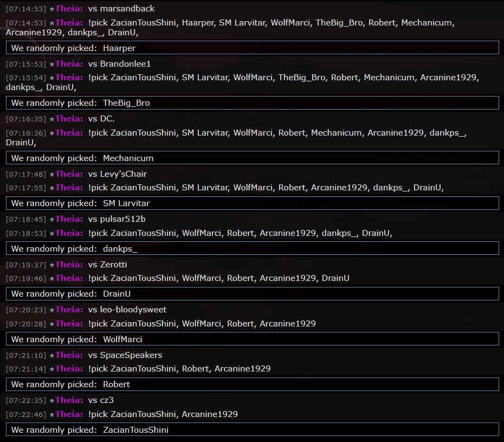Select the text 'vs pulsar512b'
This screenshot has width=504, height=442.
pyautogui.click(x=117, y=219)
